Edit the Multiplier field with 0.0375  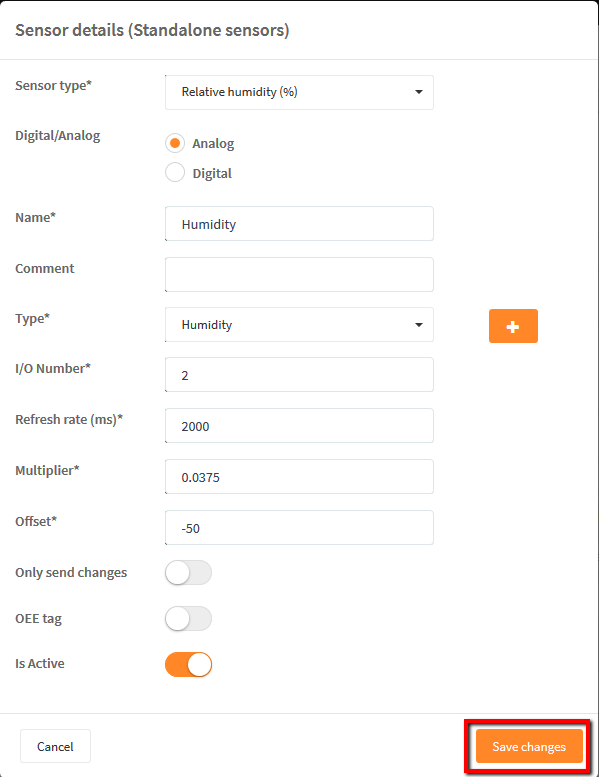click(x=299, y=477)
